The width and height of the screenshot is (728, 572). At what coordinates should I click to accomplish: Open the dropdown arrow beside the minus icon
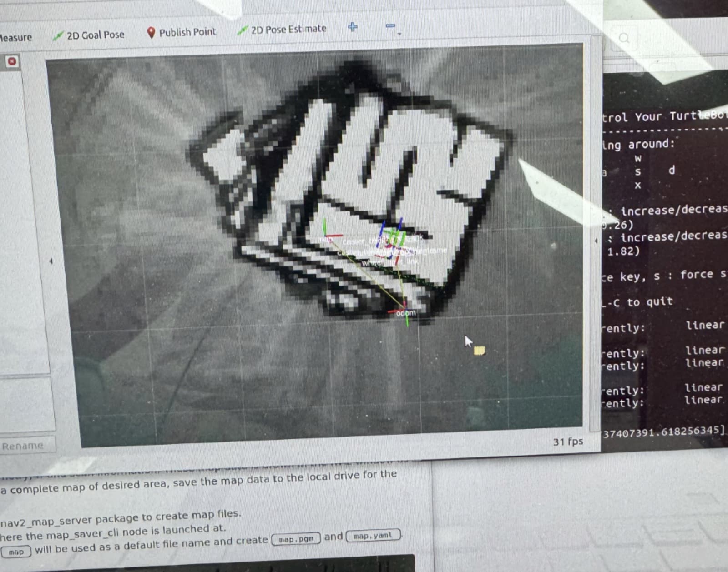pyautogui.click(x=399, y=34)
